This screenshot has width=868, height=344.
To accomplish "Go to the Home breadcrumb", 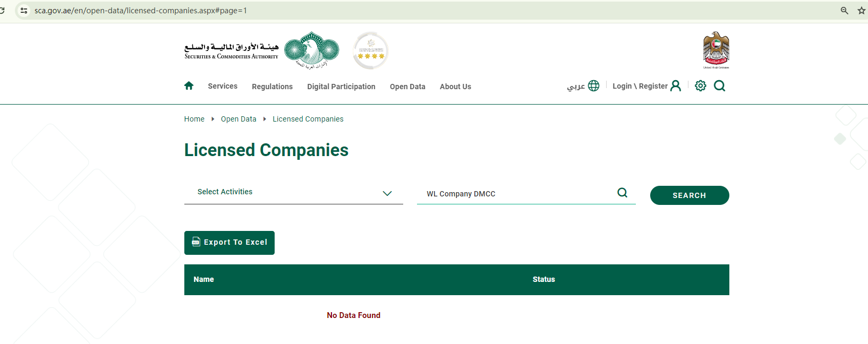I will tap(194, 119).
